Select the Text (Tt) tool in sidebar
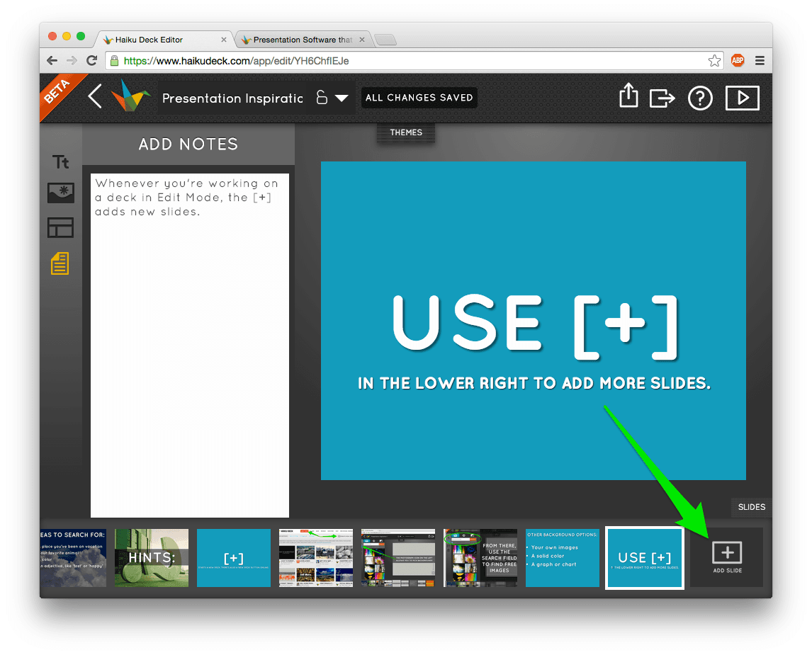This screenshot has height=655, width=812. point(61,162)
